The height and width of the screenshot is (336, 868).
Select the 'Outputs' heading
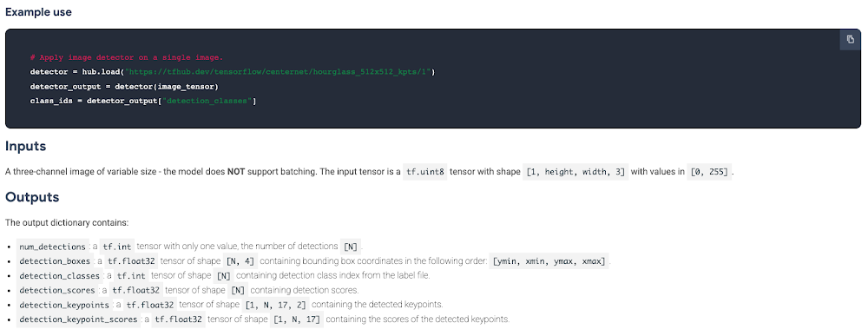(x=32, y=198)
